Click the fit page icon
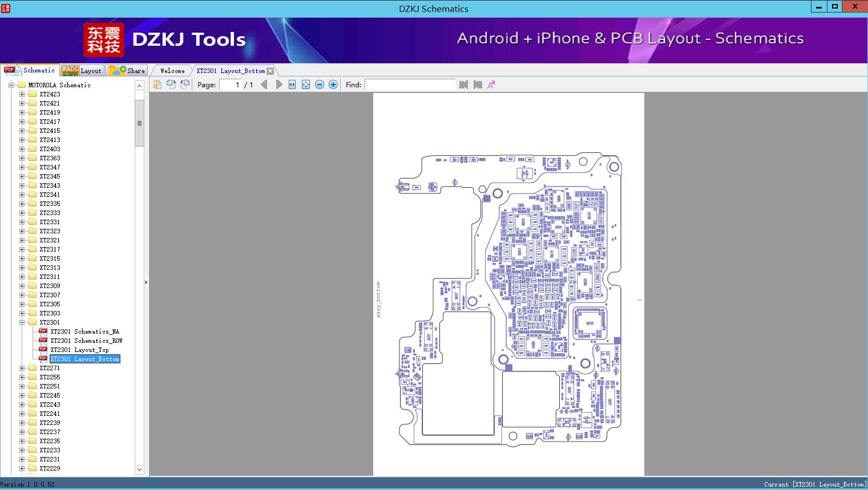 point(306,84)
